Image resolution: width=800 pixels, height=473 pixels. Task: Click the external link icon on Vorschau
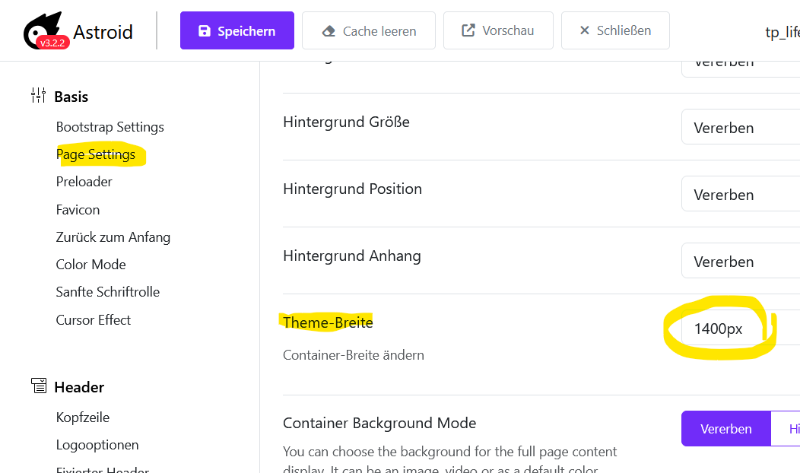coord(468,30)
